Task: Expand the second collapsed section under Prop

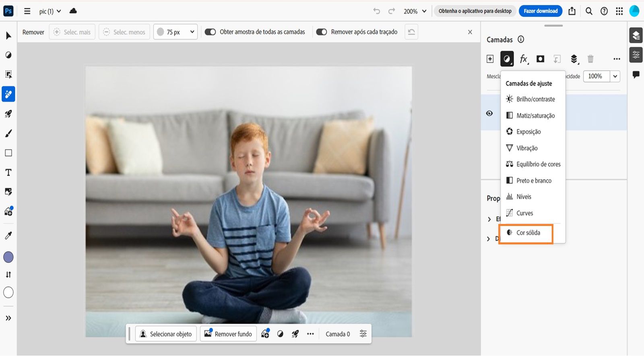Action: pyautogui.click(x=488, y=239)
